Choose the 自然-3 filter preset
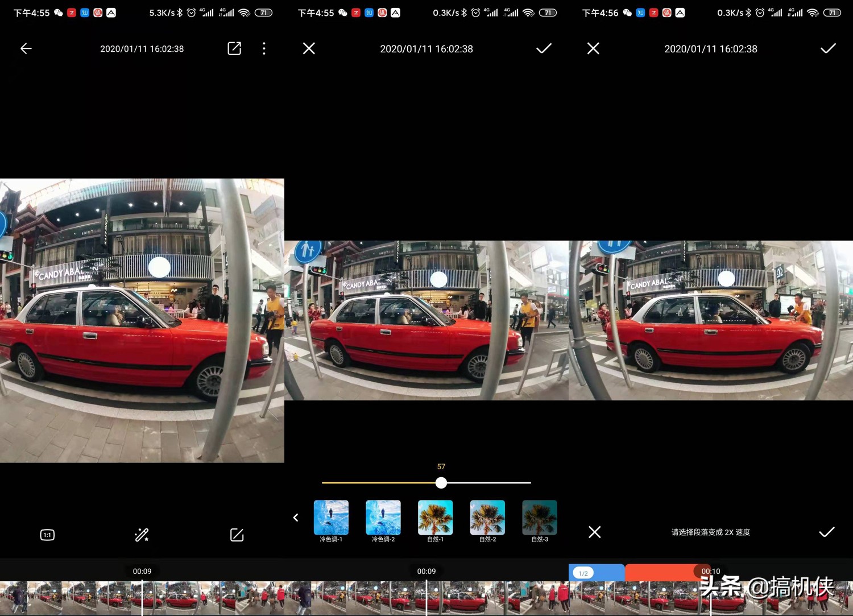Image resolution: width=853 pixels, height=616 pixels. (539, 516)
